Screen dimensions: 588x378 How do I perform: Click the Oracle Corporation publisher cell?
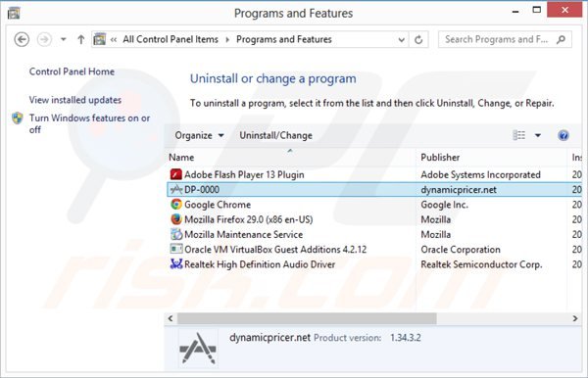pos(461,250)
